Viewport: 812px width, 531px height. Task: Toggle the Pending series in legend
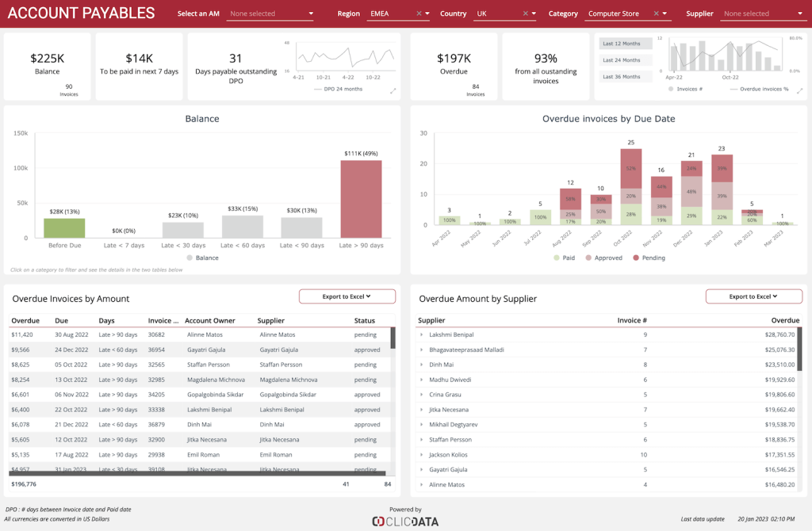637,258
